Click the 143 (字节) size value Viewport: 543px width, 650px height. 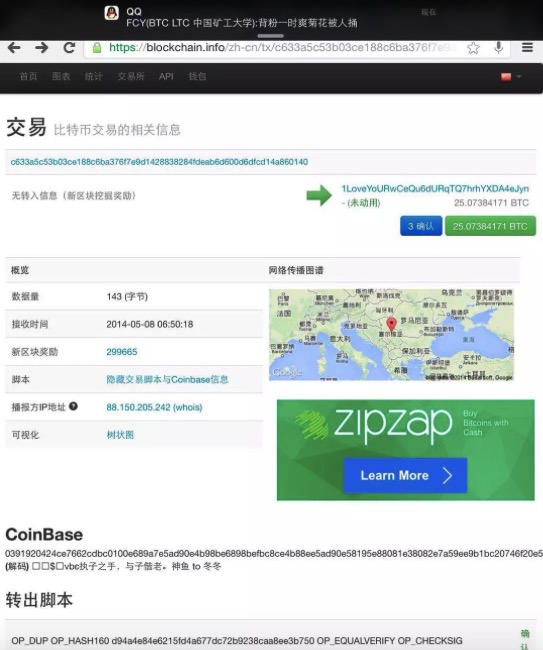click(x=127, y=296)
